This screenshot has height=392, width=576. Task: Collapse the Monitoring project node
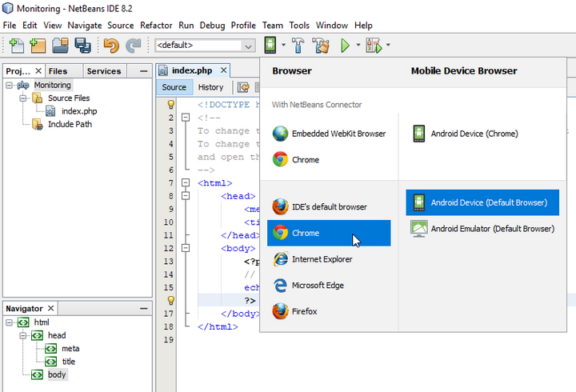point(9,86)
